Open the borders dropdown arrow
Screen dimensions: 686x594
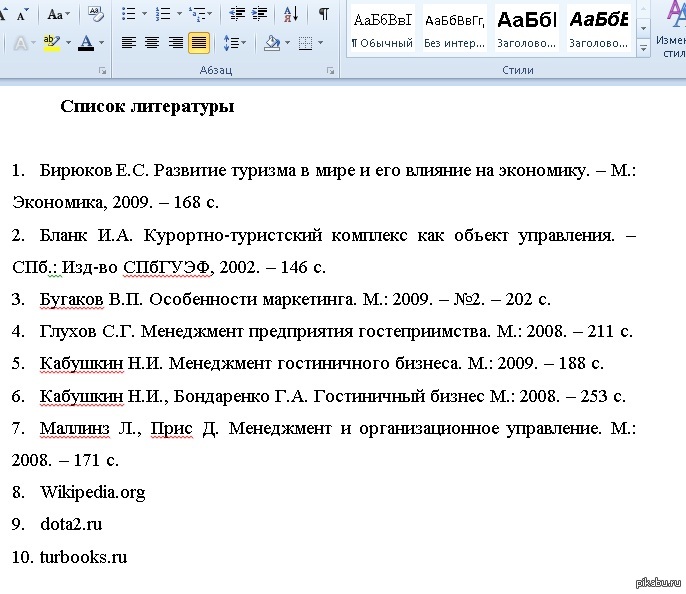tap(320, 42)
